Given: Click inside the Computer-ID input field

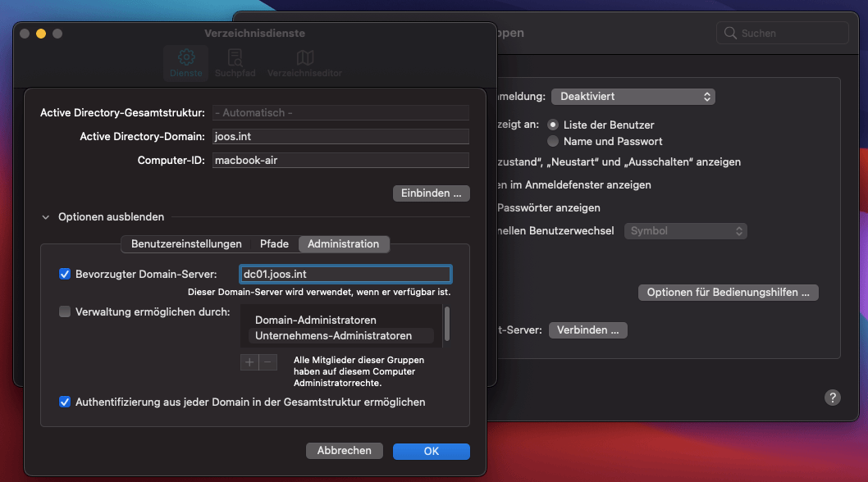Looking at the screenshot, I should [340, 160].
